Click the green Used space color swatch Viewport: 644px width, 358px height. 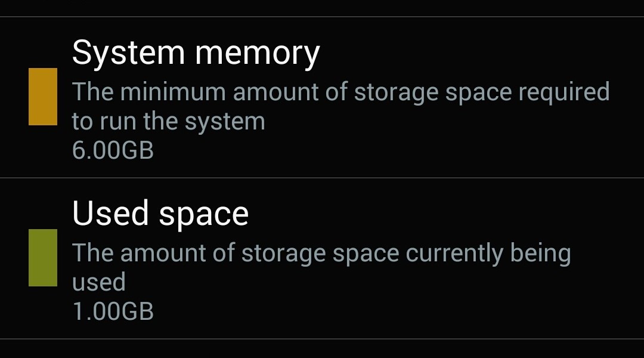(x=43, y=258)
